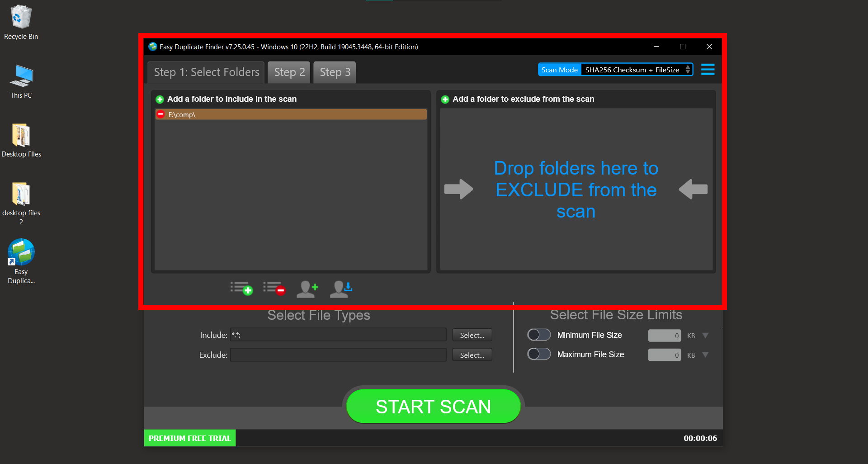Remove E:\comp\ using the red minus icon
868x464 pixels.
point(160,114)
